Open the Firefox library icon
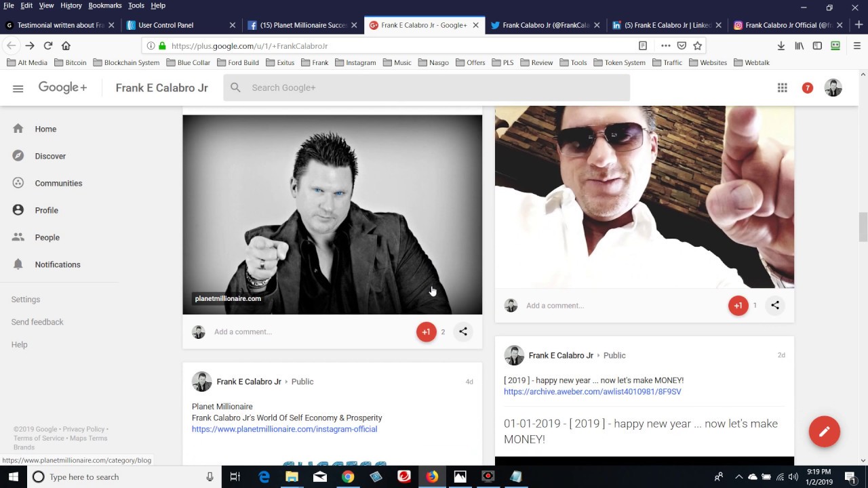 (x=800, y=45)
